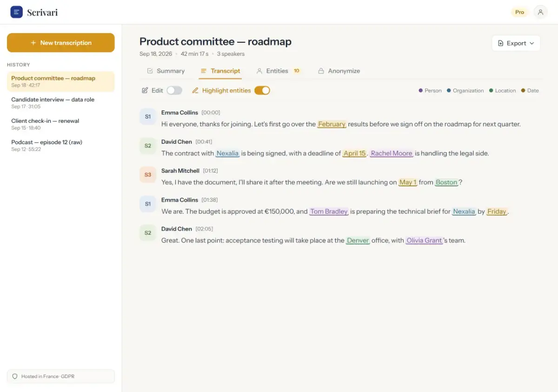Open Client check-in — renewal transcription
This screenshot has width=558, height=392.
pyautogui.click(x=61, y=124)
